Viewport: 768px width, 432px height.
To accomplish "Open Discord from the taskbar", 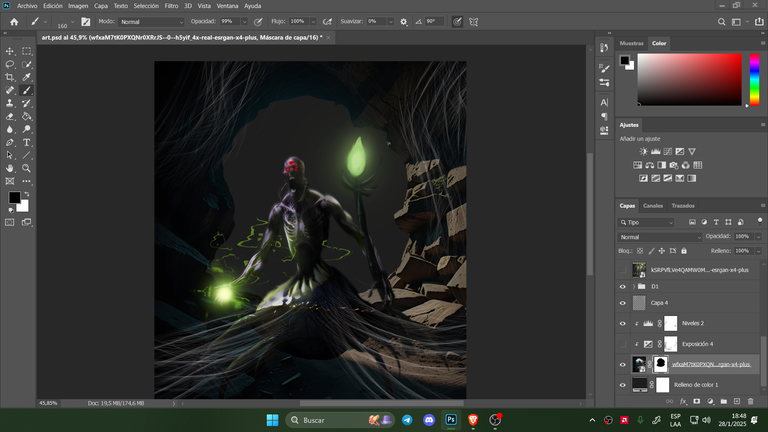I will (x=429, y=420).
